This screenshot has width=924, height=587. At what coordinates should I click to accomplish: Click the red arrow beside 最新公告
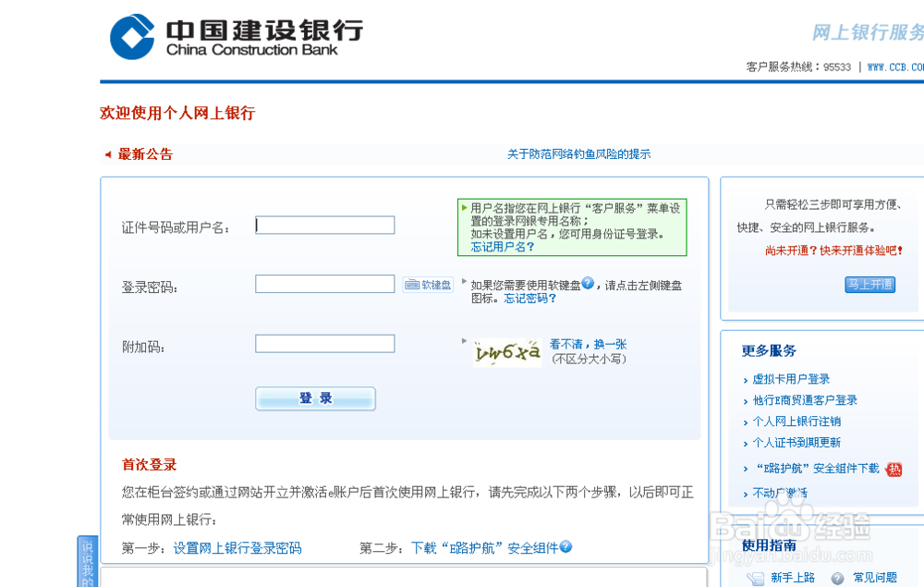click(108, 154)
